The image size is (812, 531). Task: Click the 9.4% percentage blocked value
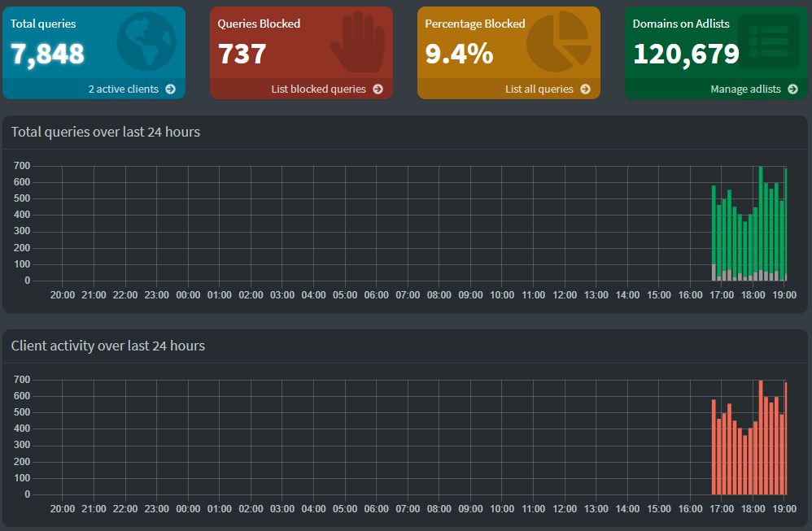point(459,54)
